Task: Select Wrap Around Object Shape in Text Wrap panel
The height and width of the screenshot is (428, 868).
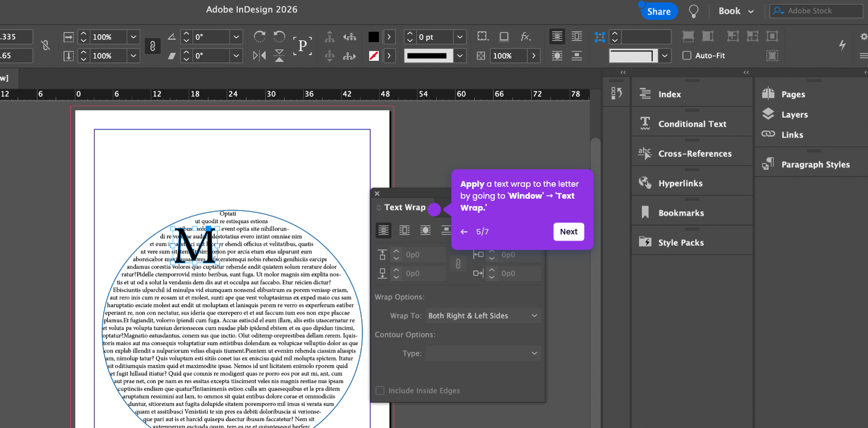Action: (x=425, y=230)
